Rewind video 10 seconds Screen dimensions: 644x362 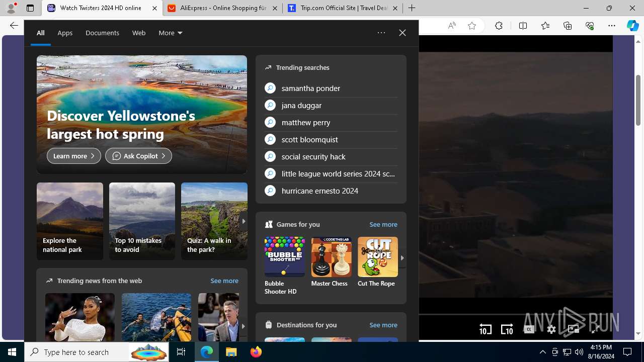[x=485, y=329]
